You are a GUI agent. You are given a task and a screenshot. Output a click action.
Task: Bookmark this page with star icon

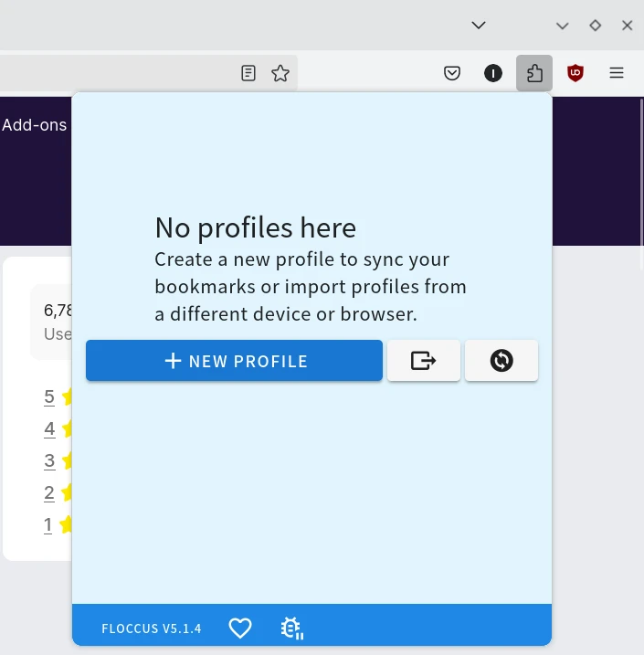[x=280, y=73]
